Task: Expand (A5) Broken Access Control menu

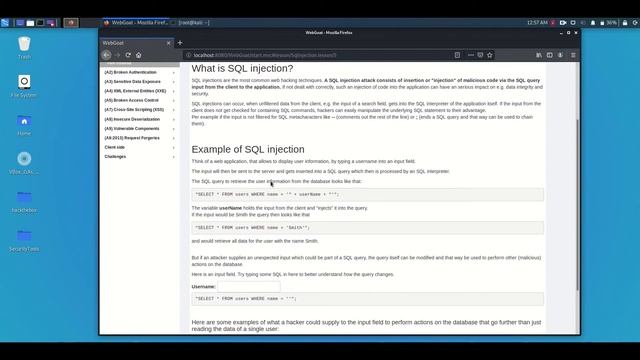Action: [139, 100]
